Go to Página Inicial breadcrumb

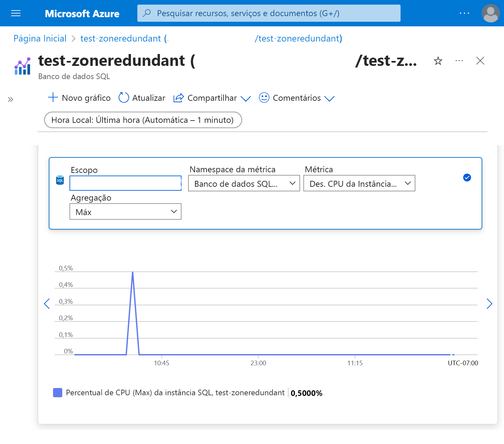pyautogui.click(x=40, y=39)
